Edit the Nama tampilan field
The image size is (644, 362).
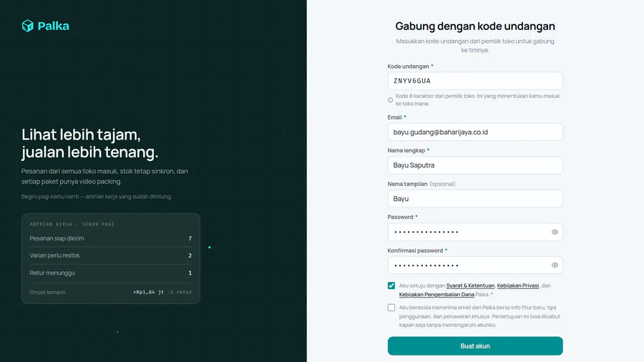(475, 199)
